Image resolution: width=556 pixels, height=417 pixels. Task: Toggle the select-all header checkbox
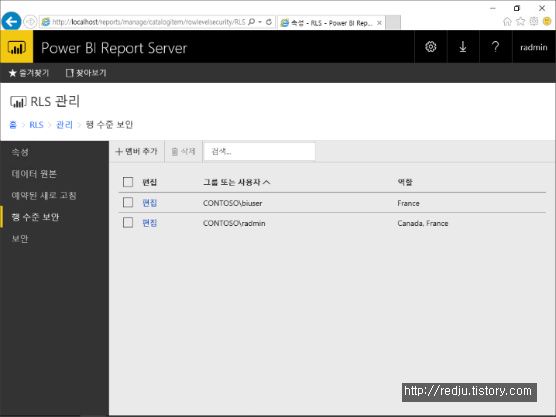pos(128,182)
